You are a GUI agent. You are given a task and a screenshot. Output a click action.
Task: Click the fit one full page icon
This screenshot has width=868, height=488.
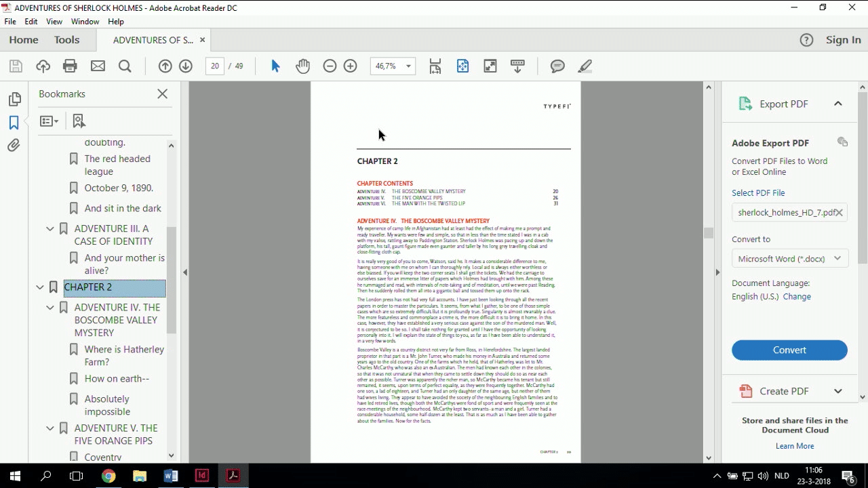pyautogui.click(x=462, y=66)
